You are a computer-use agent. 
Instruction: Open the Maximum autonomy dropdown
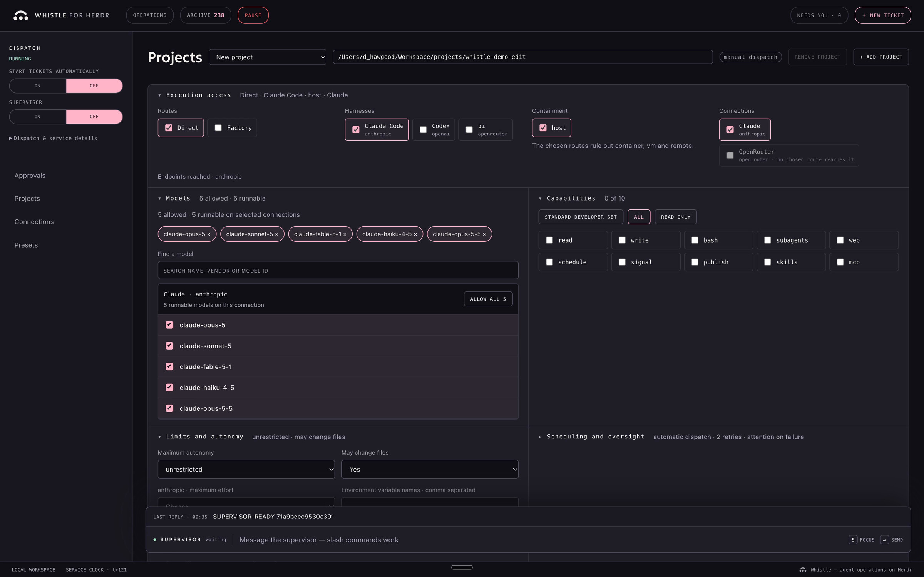(x=246, y=469)
